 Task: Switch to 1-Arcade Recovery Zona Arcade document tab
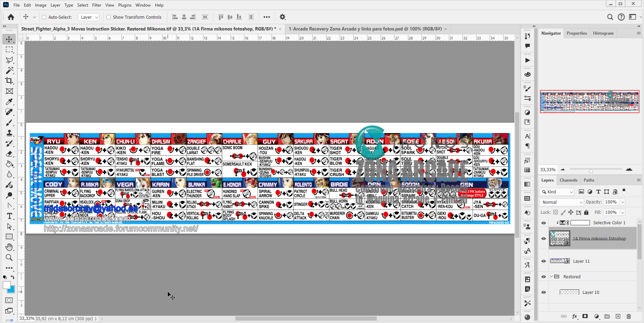(365, 29)
